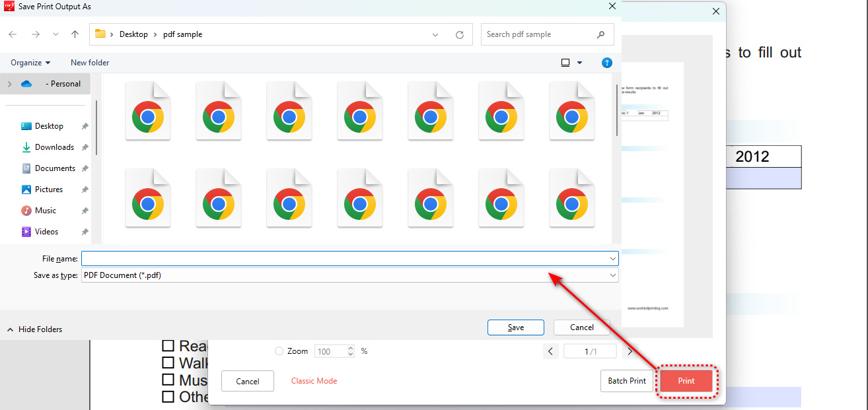
Task: Open the Help question mark icon
Action: [x=606, y=63]
